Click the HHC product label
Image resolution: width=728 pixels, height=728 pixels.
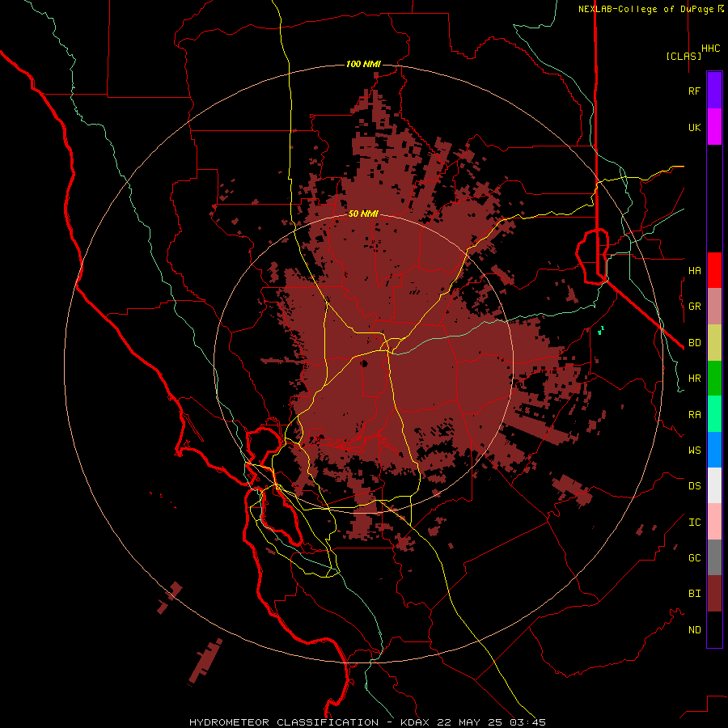pos(711,49)
